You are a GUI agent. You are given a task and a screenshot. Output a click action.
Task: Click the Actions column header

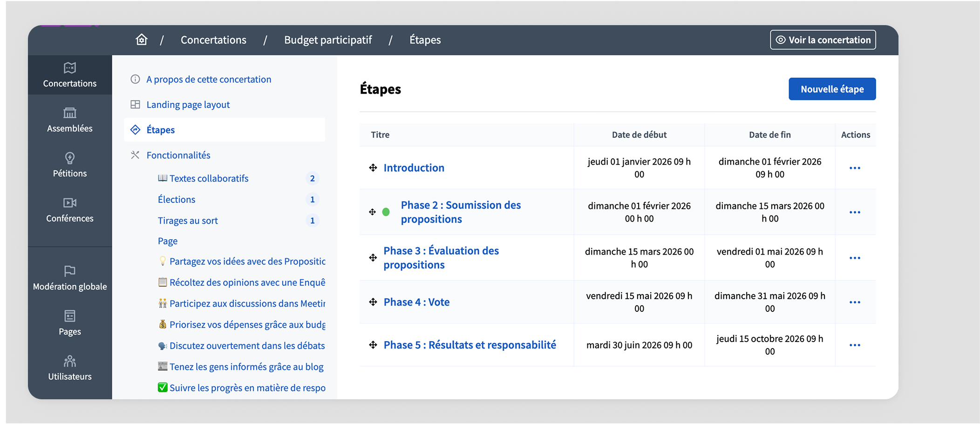[856, 134]
